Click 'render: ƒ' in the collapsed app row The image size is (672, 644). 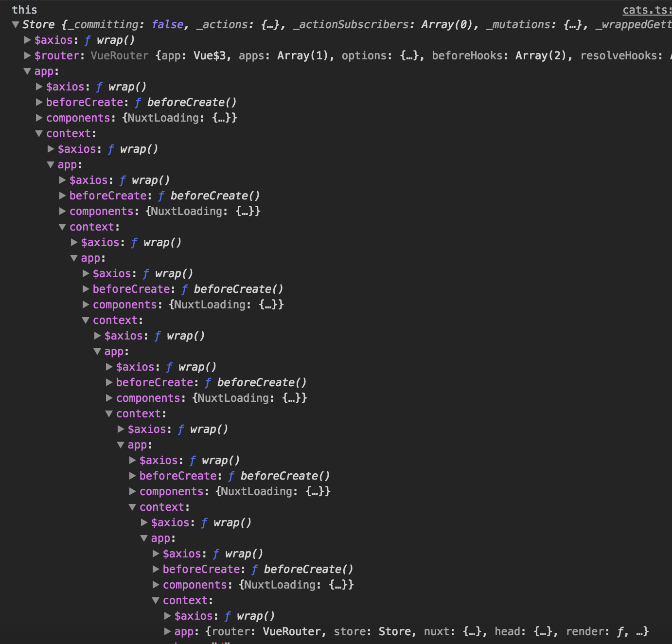[x=595, y=631]
